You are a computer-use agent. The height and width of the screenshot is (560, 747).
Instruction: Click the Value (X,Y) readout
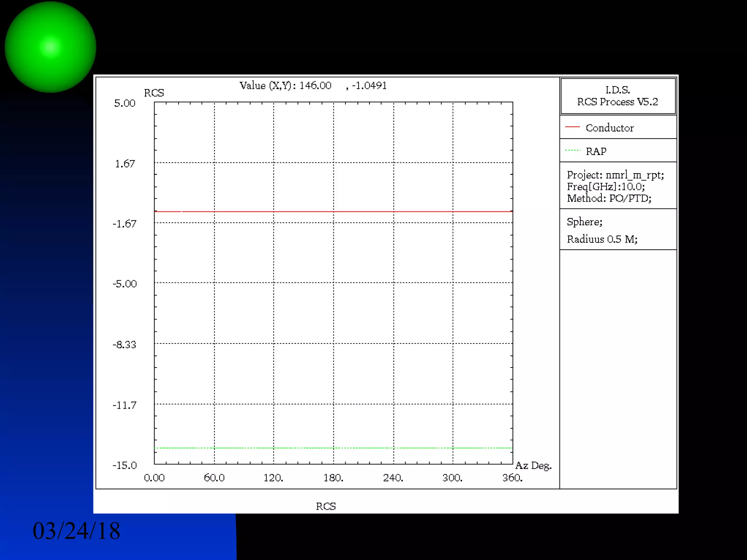pyautogui.click(x=313, y=86)
